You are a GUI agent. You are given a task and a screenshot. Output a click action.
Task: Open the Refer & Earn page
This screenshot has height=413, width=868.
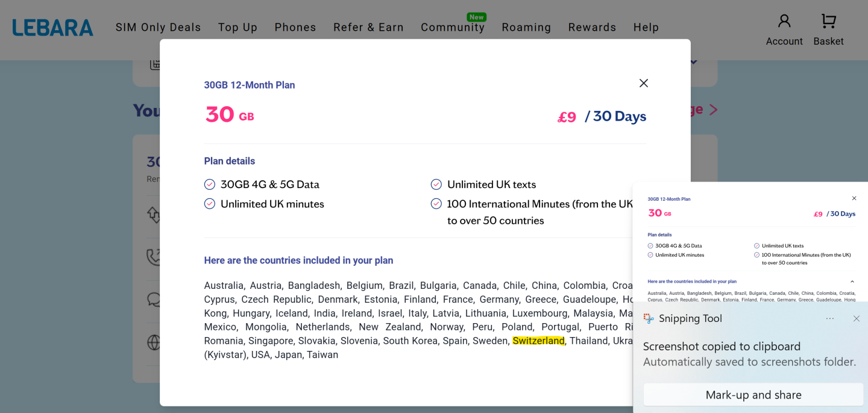(368, 28)
